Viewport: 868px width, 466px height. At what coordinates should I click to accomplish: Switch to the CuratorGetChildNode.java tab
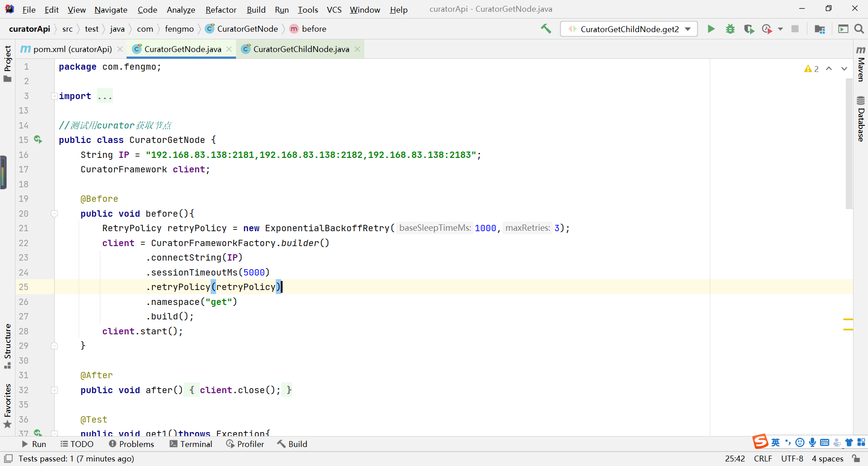click(301, 49)
